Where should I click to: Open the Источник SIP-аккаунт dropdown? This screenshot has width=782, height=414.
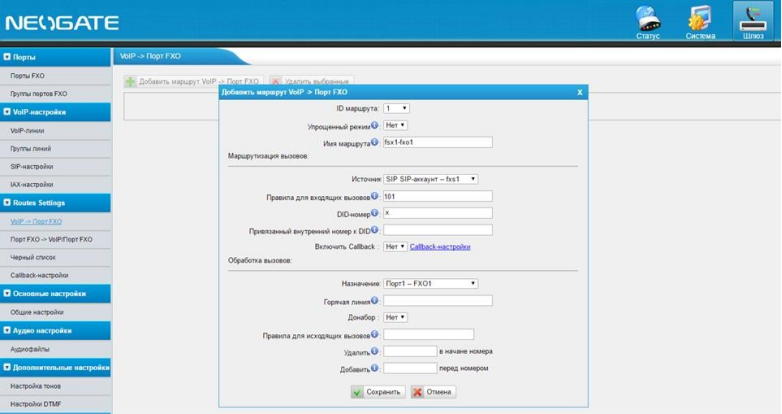(x=430, y=179)
